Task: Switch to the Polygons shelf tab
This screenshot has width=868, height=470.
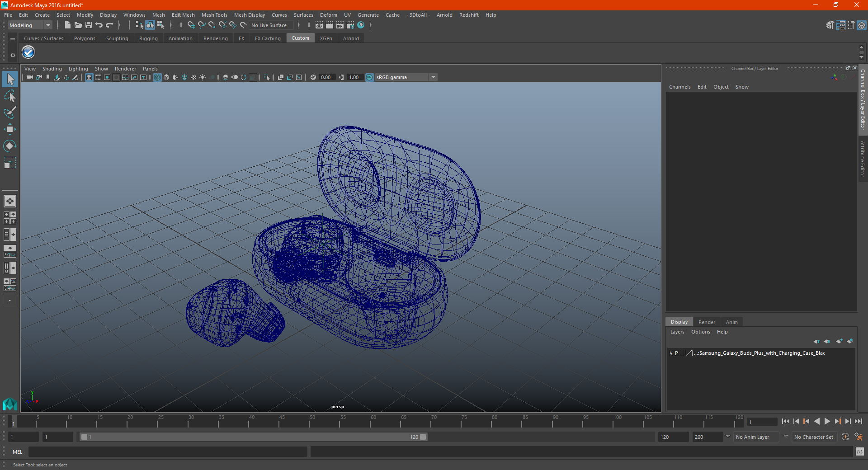Action: pyautogui.click(x=85, y=38)
